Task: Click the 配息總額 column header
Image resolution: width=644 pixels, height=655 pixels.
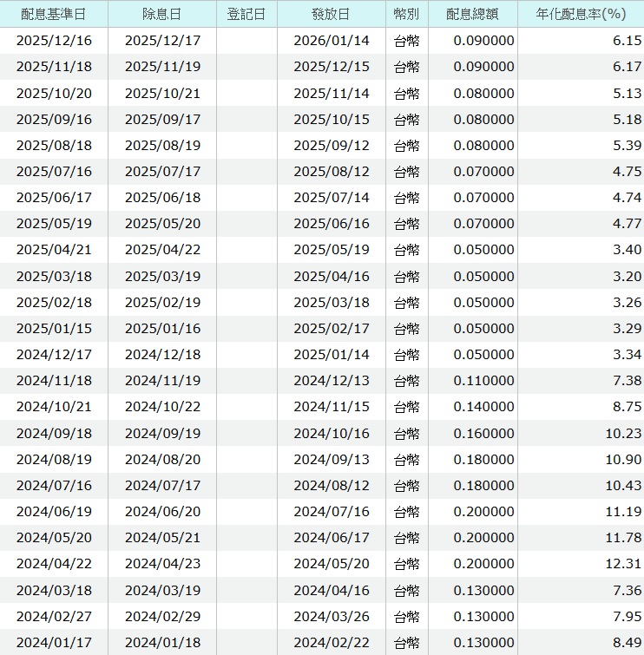Action: [x=472, y=14]
